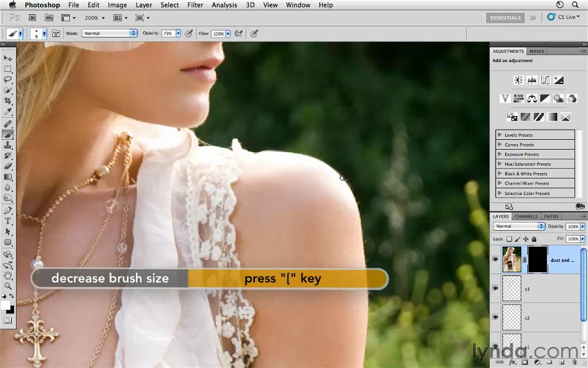Select the Clone Stamp tool
Image resolution: width=588 pixels, height=368 pixels.
click(8, 145)
